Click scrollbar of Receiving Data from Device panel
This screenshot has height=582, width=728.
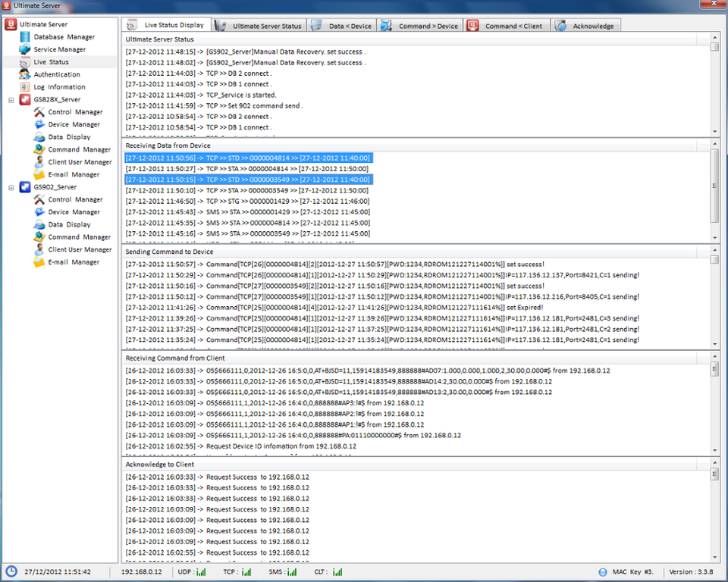(x=714, y=189)
